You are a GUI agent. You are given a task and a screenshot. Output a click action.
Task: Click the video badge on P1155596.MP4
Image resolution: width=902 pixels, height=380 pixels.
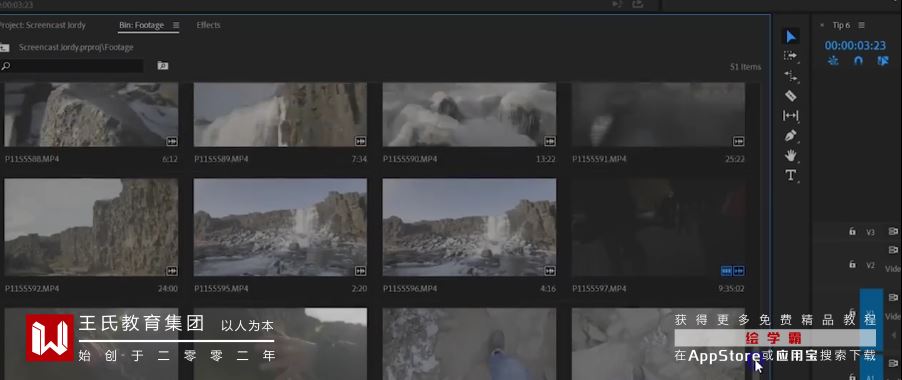pos(550,270)
